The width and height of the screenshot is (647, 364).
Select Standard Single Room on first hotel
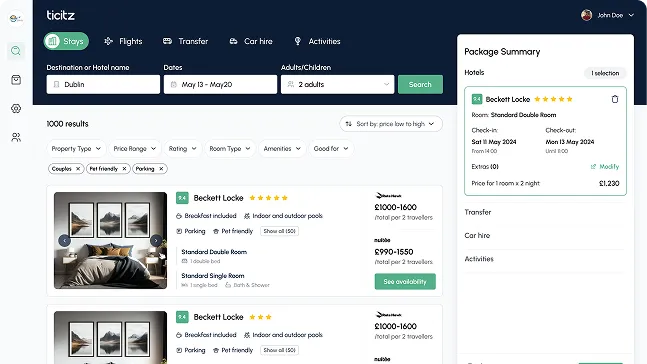coord(213,276)
